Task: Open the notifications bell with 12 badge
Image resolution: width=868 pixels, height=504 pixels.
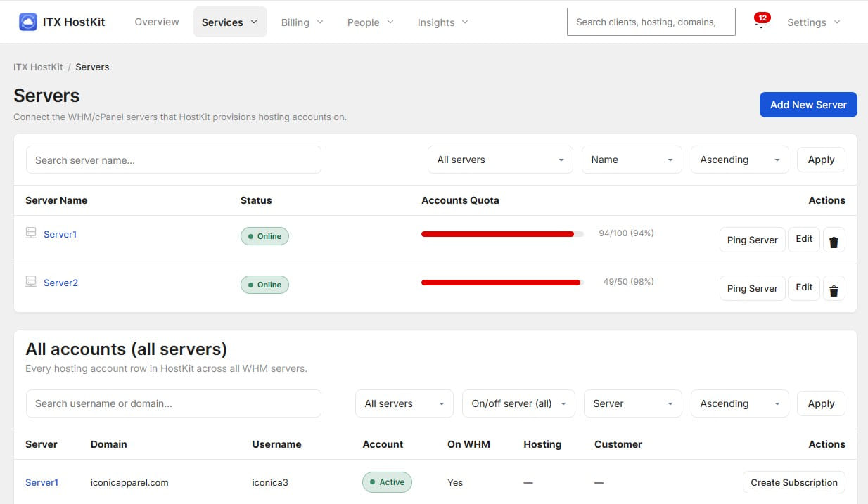Action: point(761,21)
